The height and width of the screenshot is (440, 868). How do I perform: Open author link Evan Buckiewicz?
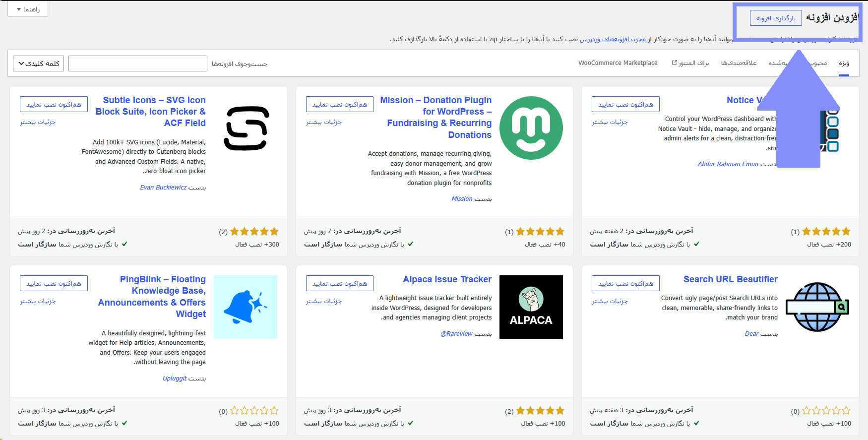coord(163,188)
